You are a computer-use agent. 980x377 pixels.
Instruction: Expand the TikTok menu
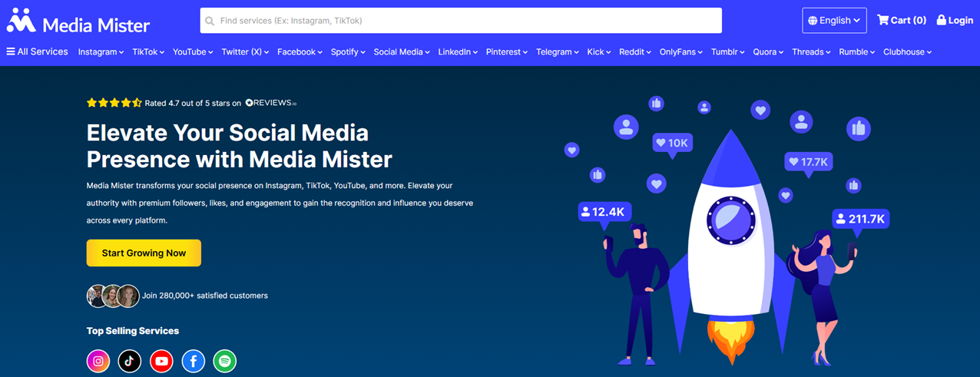pyautogui.click(x=148, y=52)
